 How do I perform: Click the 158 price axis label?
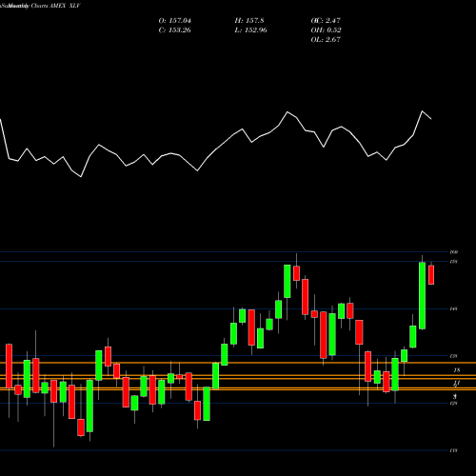click(x=454, y=262)
